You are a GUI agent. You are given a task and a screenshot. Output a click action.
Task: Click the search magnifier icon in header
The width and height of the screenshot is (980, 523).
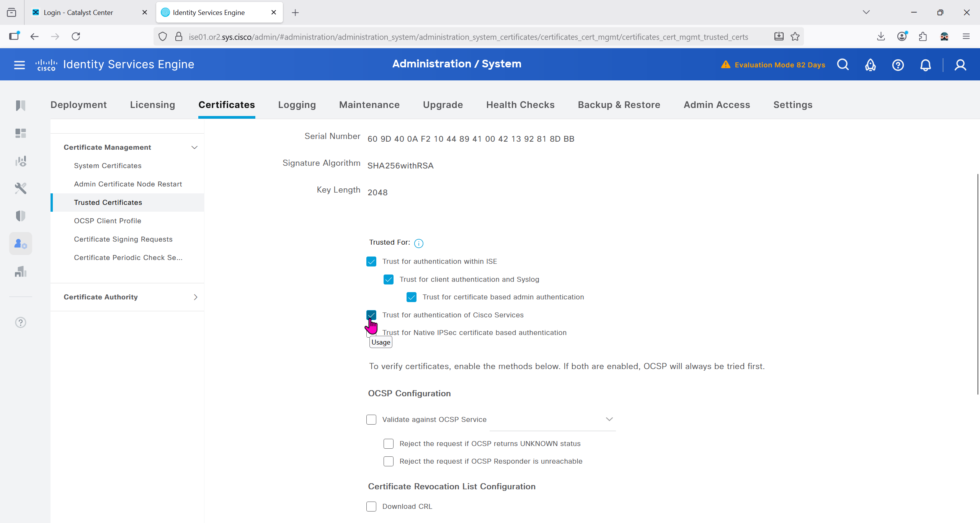(x=843, y=65)
